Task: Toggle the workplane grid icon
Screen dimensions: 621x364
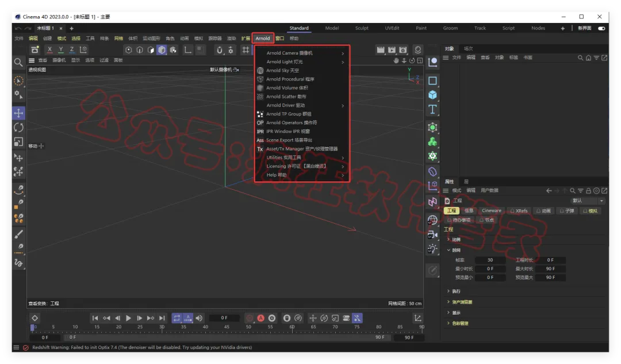Action: point(246,50)
